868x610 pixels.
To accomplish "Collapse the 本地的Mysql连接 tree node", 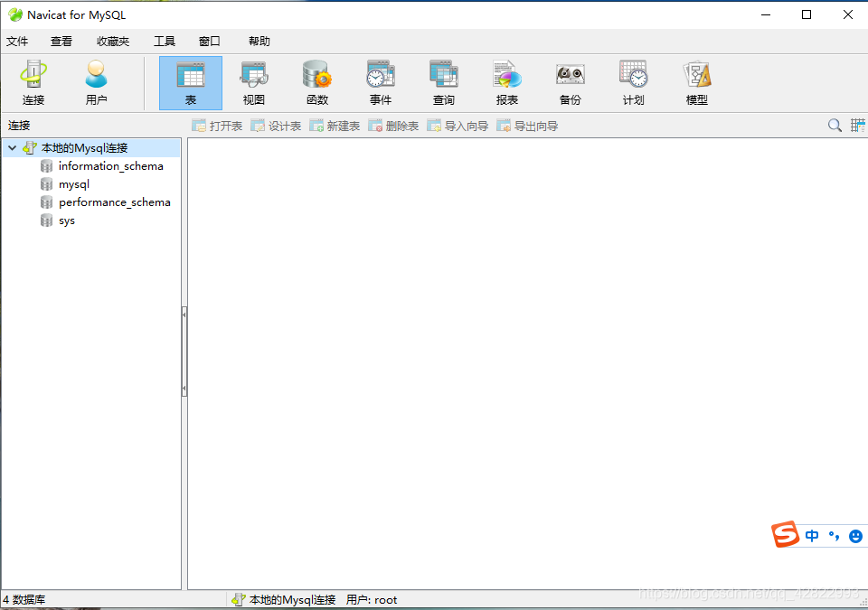I will [12, 148].
